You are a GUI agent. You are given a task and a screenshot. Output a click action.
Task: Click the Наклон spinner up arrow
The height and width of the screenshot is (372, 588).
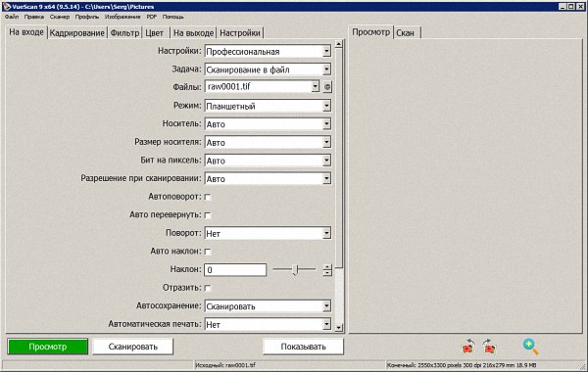pos(327,266)
